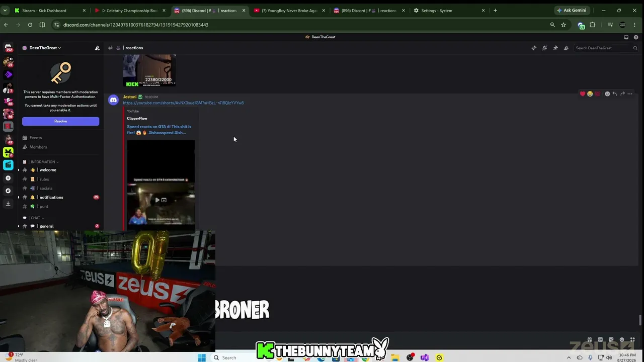Screen dimensions: 644x362
Task: Expand the DeenTheGreat server dropdown
Action: click(45, 48)
